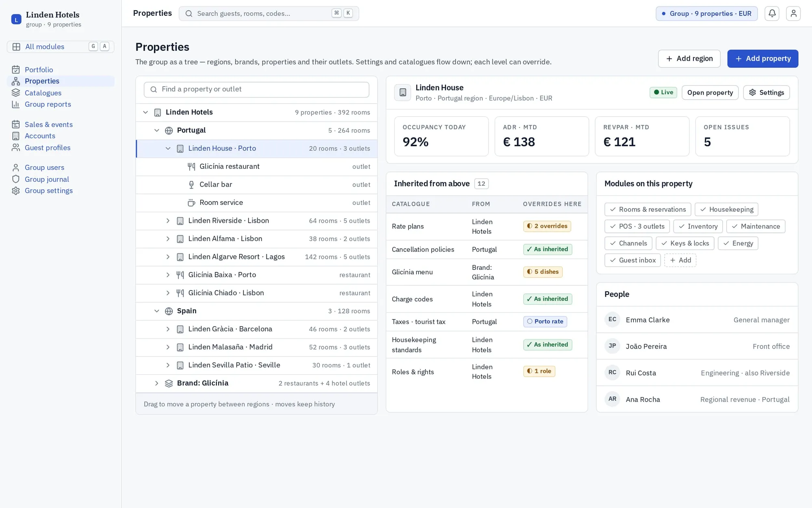Click the 2 overrides badge for Rate plans

pos(547,226)
